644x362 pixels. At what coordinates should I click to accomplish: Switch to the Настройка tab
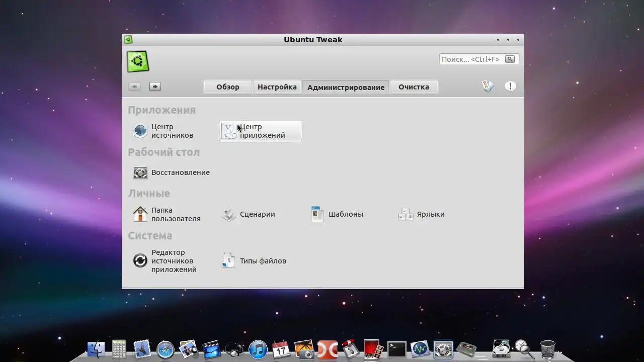[277, 87]
